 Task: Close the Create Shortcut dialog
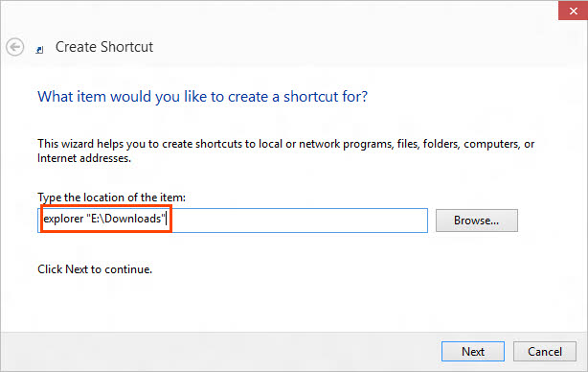[573, 11]
